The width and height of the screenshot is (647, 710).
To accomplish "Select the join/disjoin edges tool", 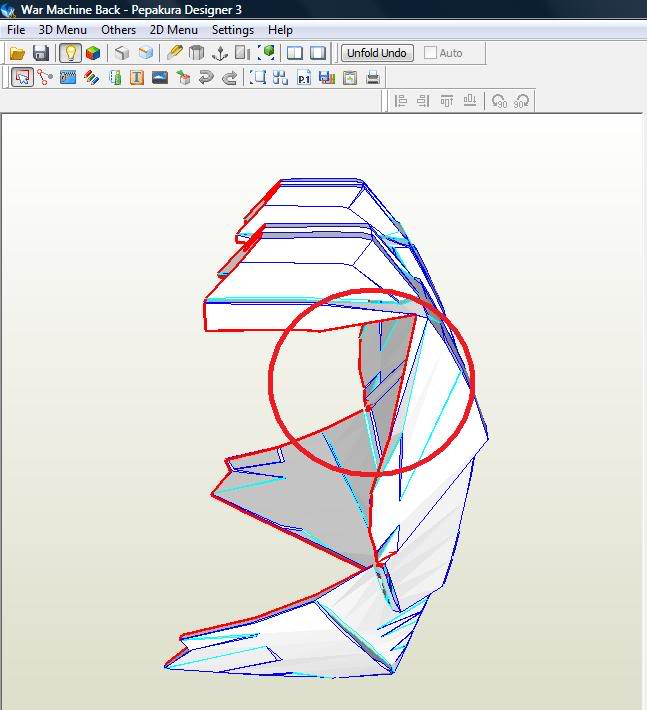I will click(45, 77).
